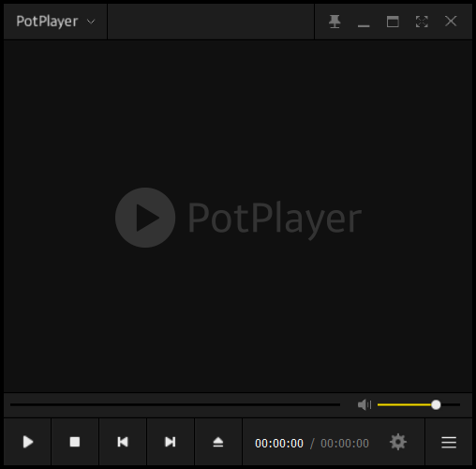Skip to the next track
Viewport: 476px width, 469px height.
tap(171, 442)
